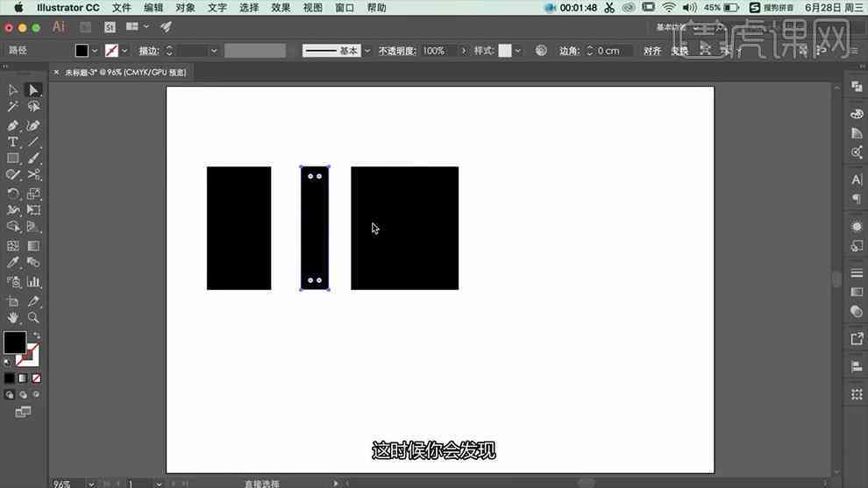This screenshot has height=488, width=868.
Task: Select the Lasso tool
Action: pyautogui.click(x=33, y=106)
